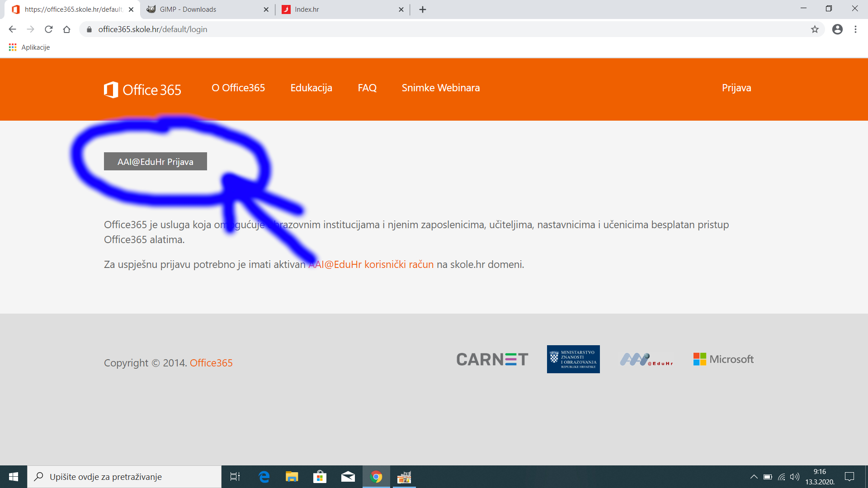
Task: Open the clock and date flyout
Action: coord(820,477)
